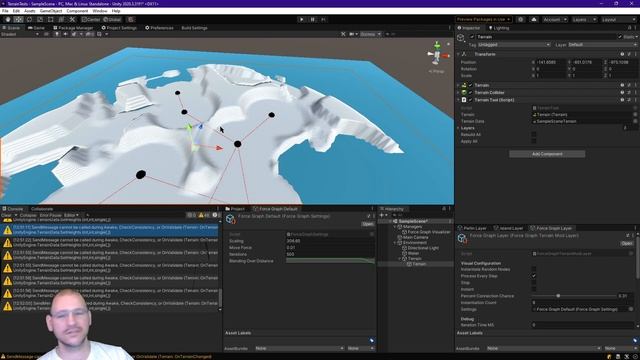Screen dimensions: 640x360
Task: Switch to Island Layer tab
Action: [x=508, y=228]
